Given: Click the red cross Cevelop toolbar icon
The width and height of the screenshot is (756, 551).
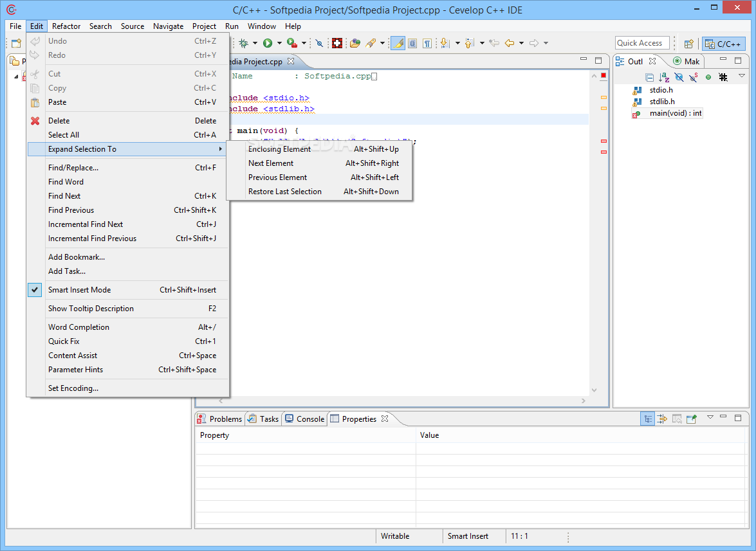Looking at the screenshot, I should click(x=337, y=43).
